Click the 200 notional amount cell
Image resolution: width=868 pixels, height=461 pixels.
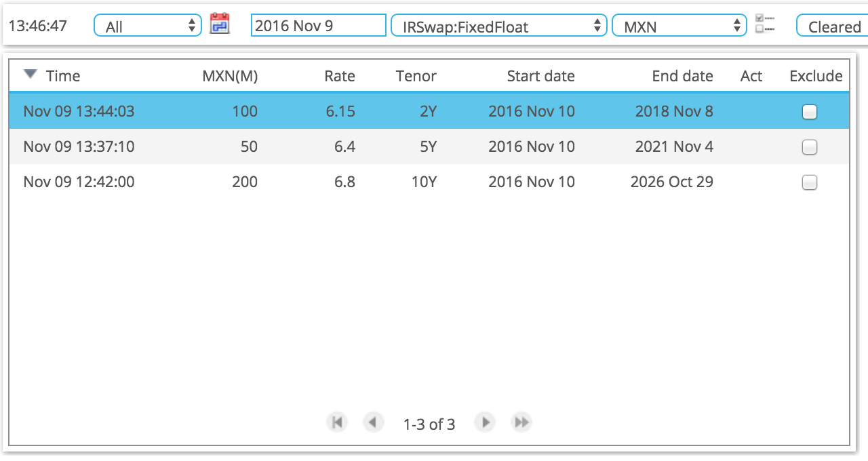click(x=245, y=182)
